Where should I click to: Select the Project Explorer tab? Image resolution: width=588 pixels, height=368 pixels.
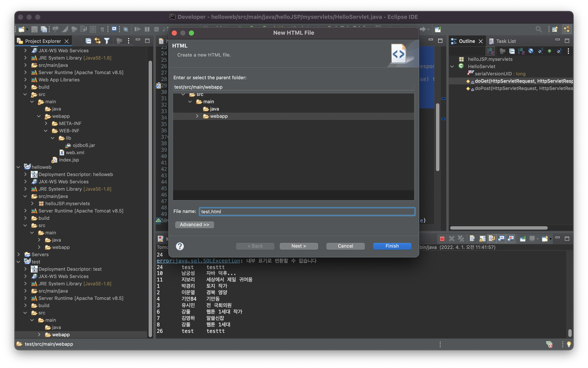(43, 41)
